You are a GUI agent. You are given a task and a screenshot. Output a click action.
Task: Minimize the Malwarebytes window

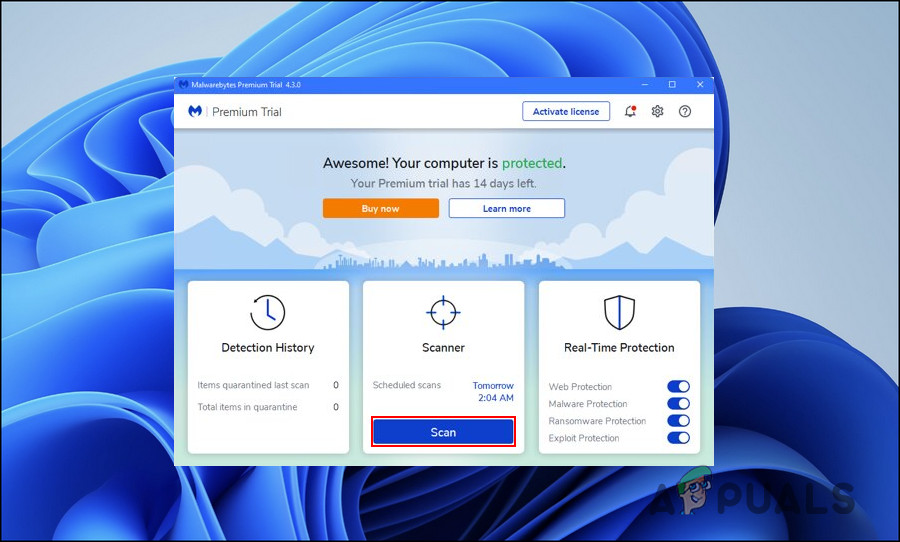(645, 84)
